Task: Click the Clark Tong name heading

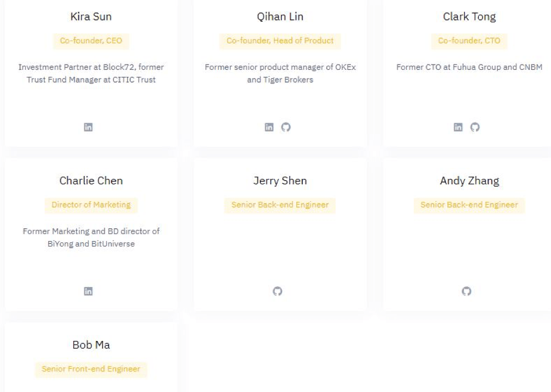Action: 469,16
